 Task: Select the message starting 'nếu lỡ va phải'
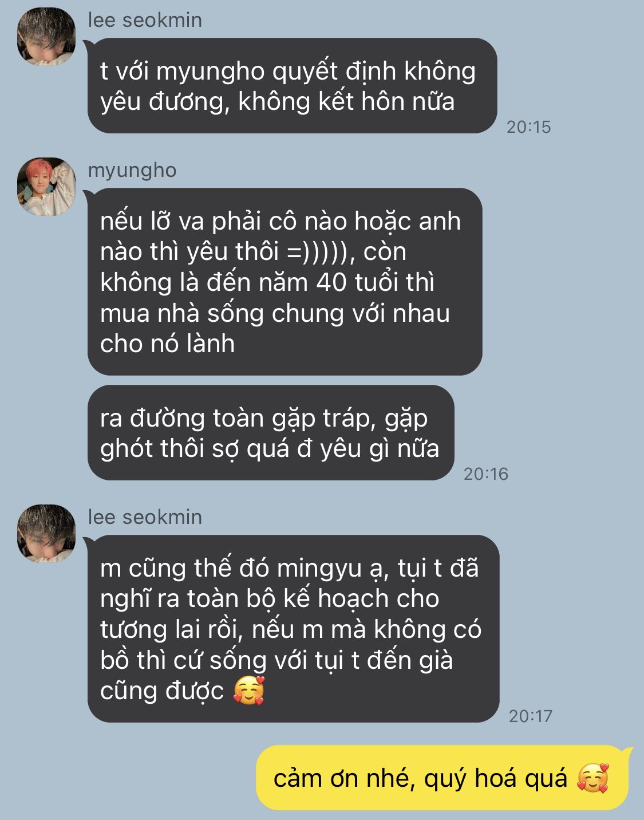click(285, 282)
